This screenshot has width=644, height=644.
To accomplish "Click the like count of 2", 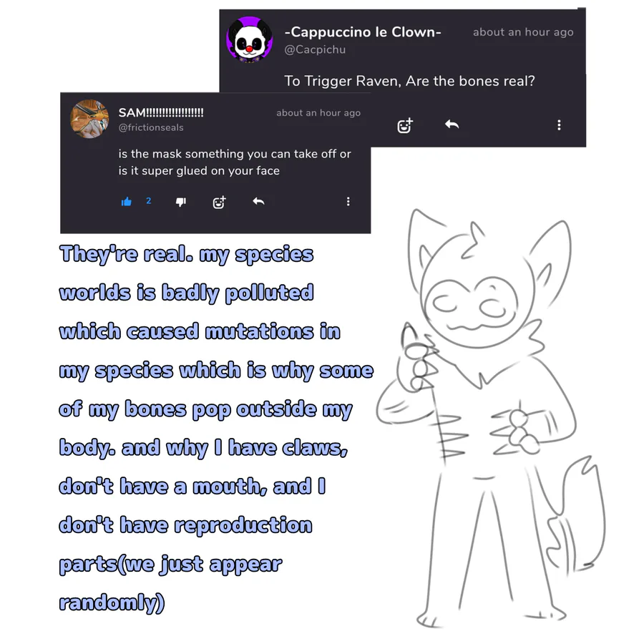I will click(x=149, y=201).
